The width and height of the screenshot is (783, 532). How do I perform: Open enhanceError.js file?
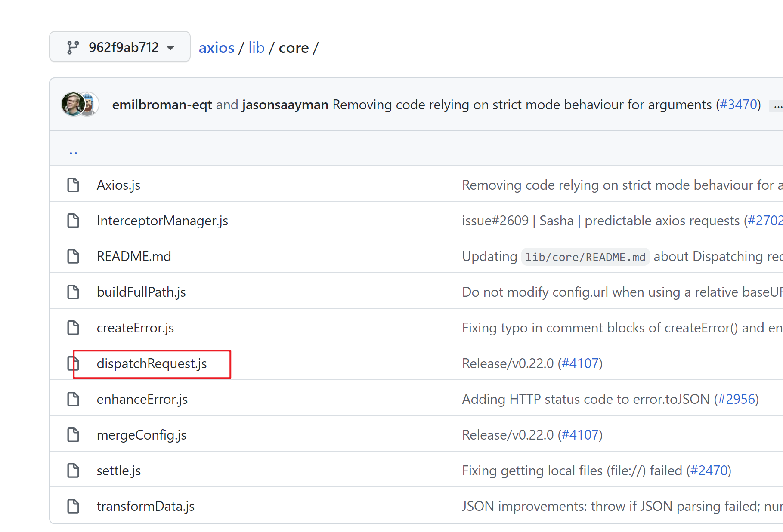pyautogui.click(x=142, y=399)
